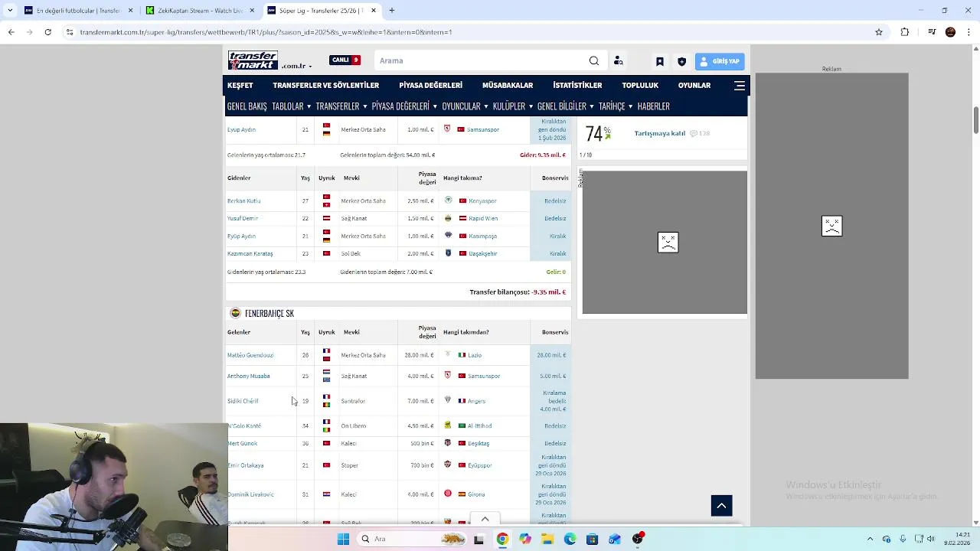Screen dimensions: 980x551
Task: Click the Al-Ittihad club crest icon
Action: point(448,425)
